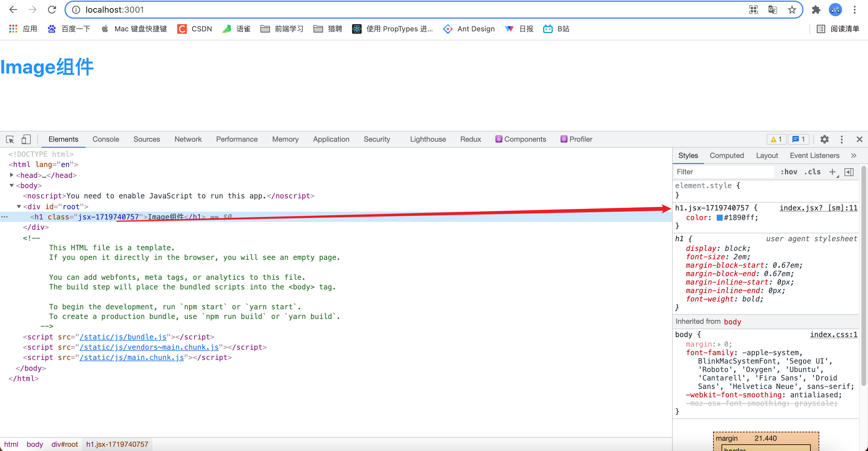Image resolution: width=868 pixels, height=451 pixels.
Task: Open Google Translate icon in address bar
Action: 773,10
